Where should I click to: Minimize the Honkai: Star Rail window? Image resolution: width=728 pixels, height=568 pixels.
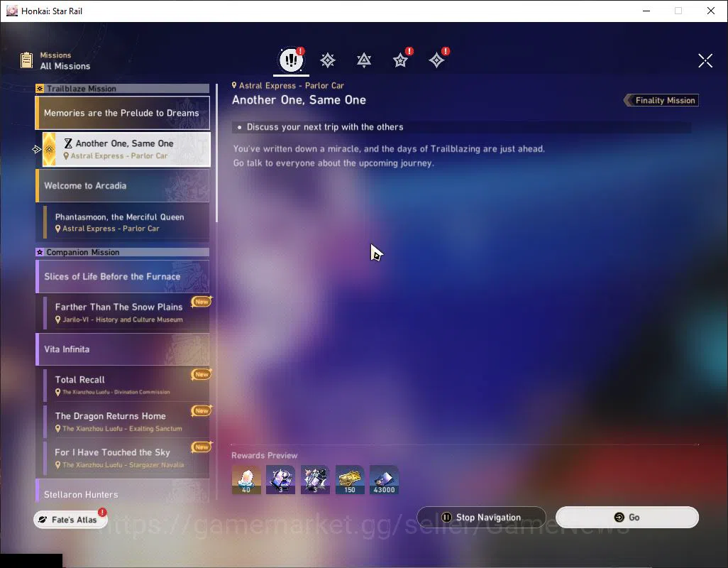[x=646, y=11]
